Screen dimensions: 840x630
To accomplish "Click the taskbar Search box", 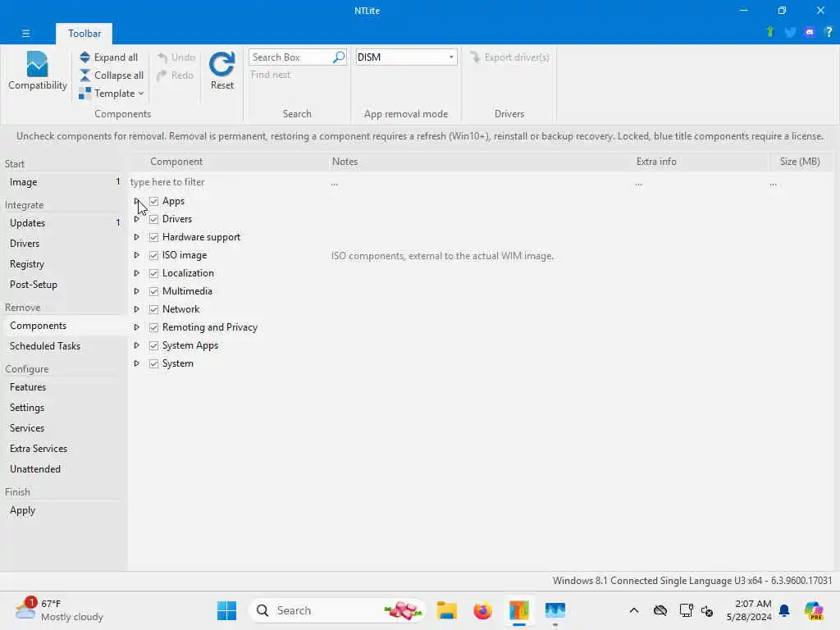I will pos(337,610).
